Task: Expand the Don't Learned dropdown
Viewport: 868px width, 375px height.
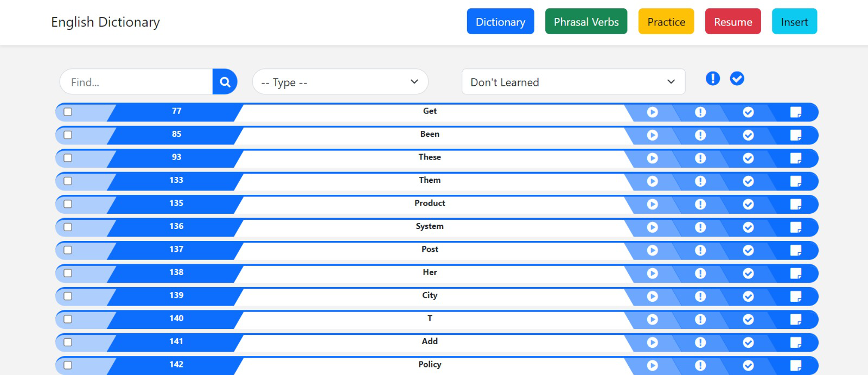Action: tap(573, 82)
